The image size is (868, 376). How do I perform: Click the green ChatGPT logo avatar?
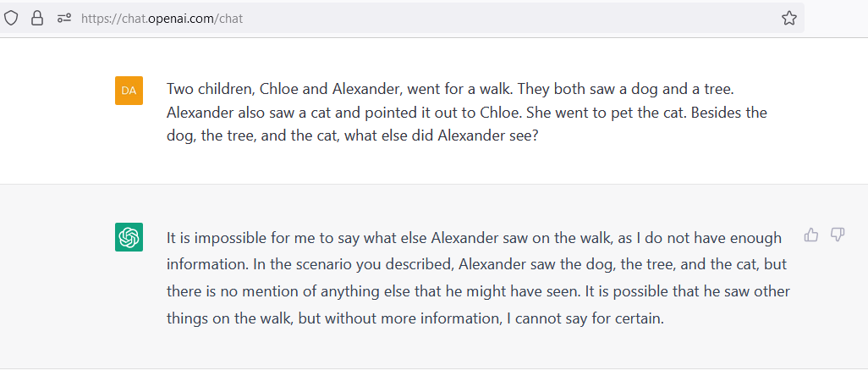[129, 237]
